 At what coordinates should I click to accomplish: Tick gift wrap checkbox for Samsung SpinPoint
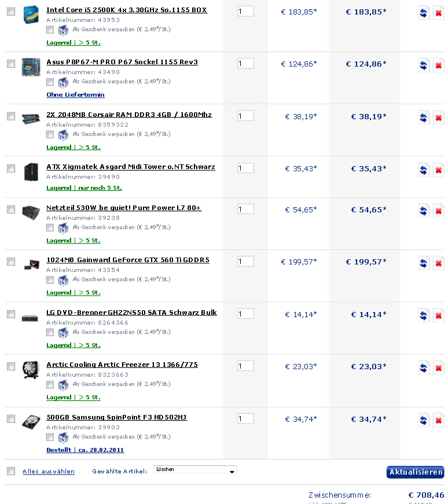[50, 437]
